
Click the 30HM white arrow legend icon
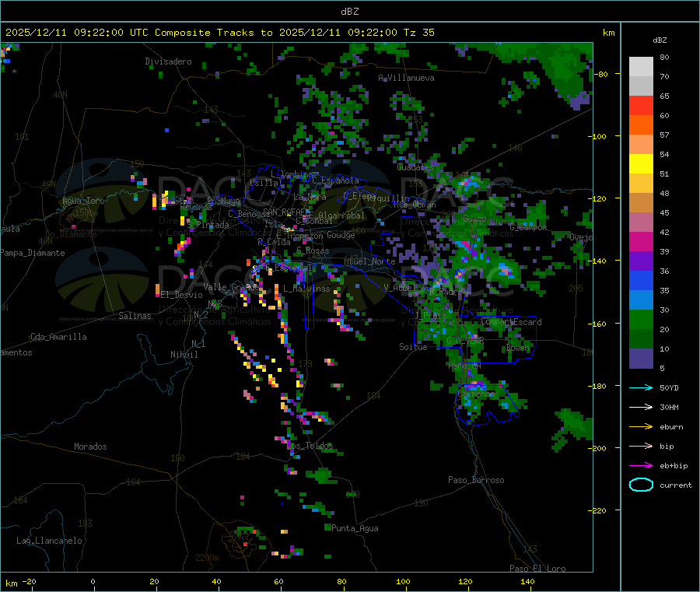[641, 407]
